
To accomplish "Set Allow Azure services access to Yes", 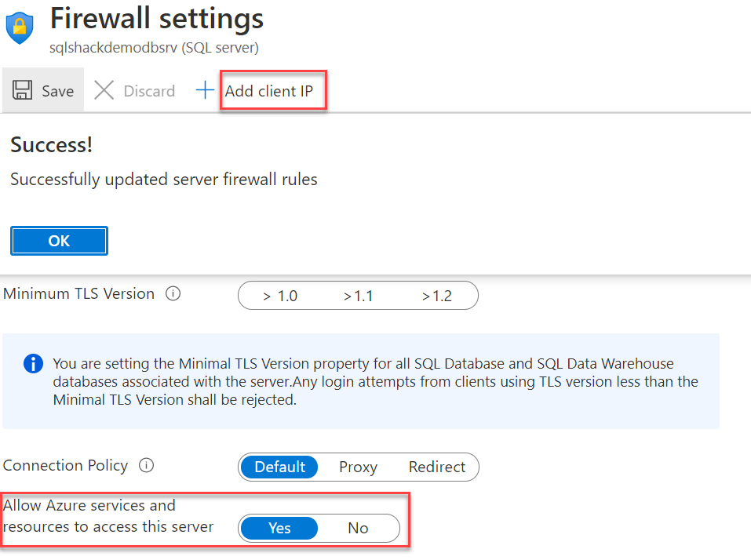I will 279,528.
